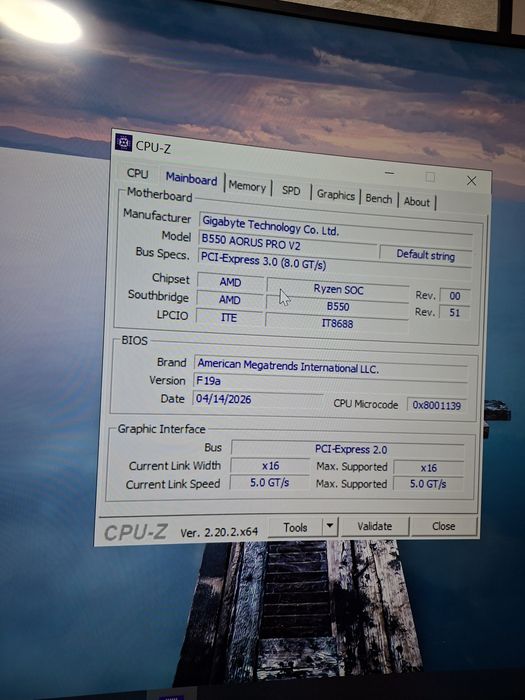
Task: Switch to the Graphics tab
Action: (x=336, y=195)
